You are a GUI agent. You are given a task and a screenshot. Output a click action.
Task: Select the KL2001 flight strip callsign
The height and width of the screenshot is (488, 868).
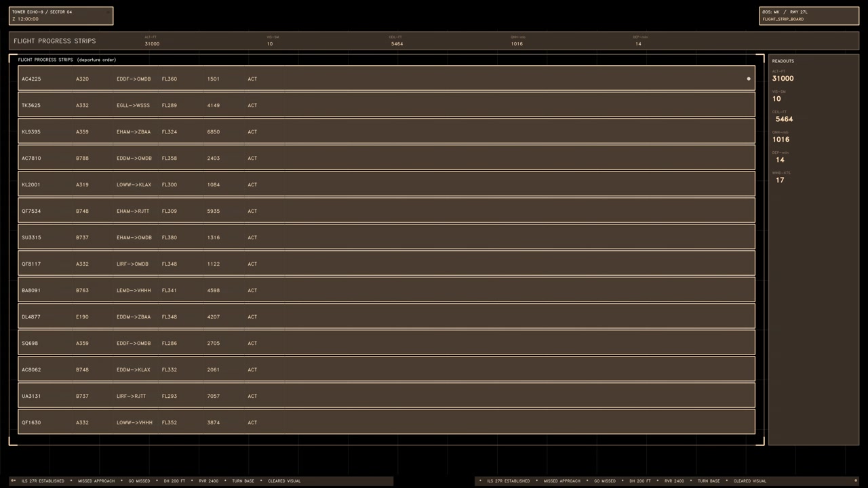[x=31, y=185]
